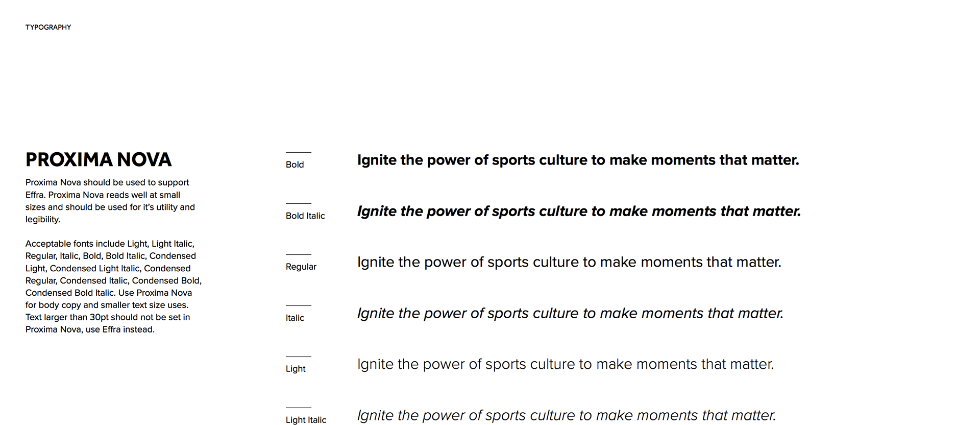Click the italic sample sentence

[x=570, y=314]
